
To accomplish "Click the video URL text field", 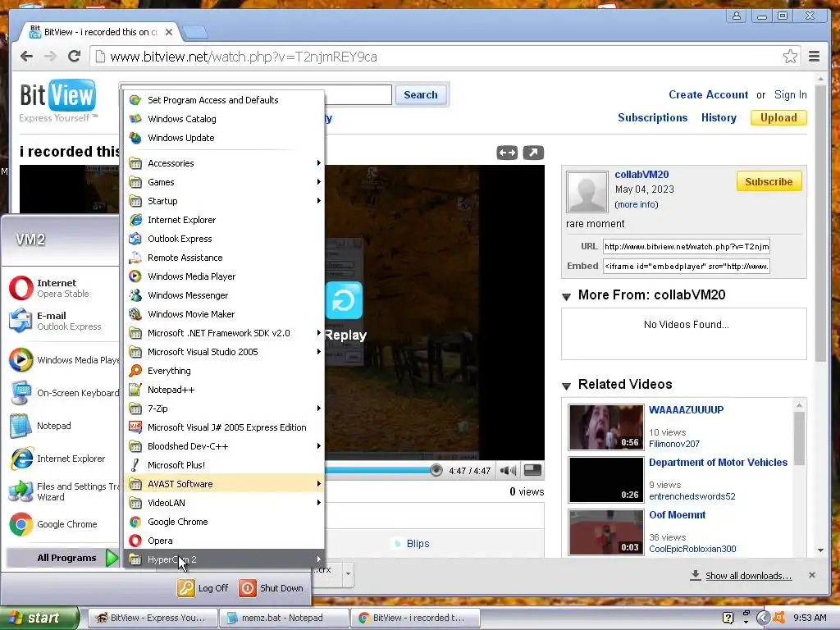I will pos(687,246).
